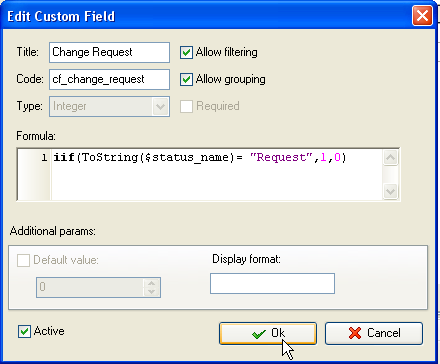Click the Ok button
The height and width of the screenshot is (364, 440).
[268, 333]
